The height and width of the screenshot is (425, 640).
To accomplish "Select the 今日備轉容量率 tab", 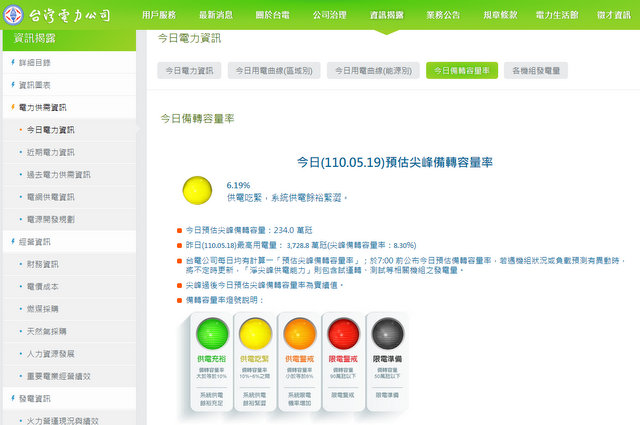I will [x=462, y=71].
